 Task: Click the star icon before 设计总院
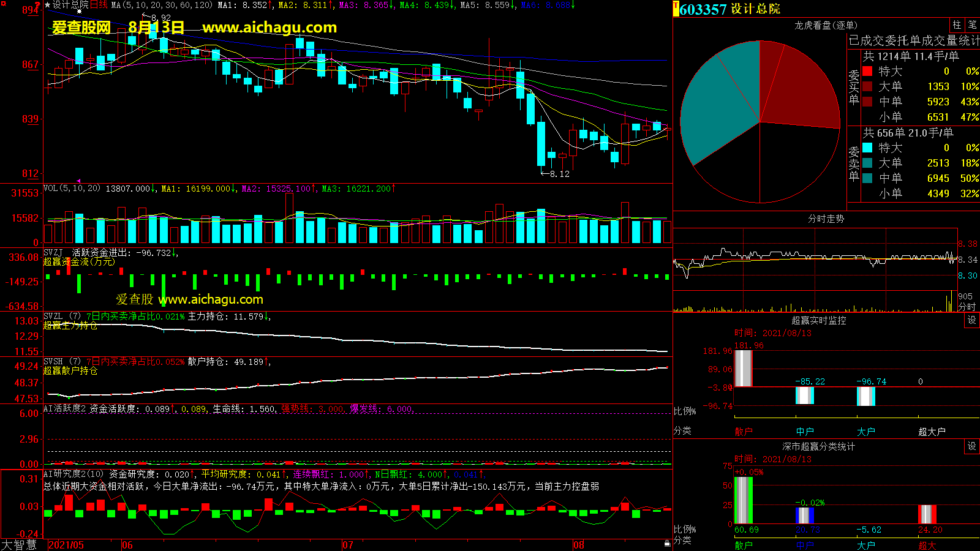(48, 5)
